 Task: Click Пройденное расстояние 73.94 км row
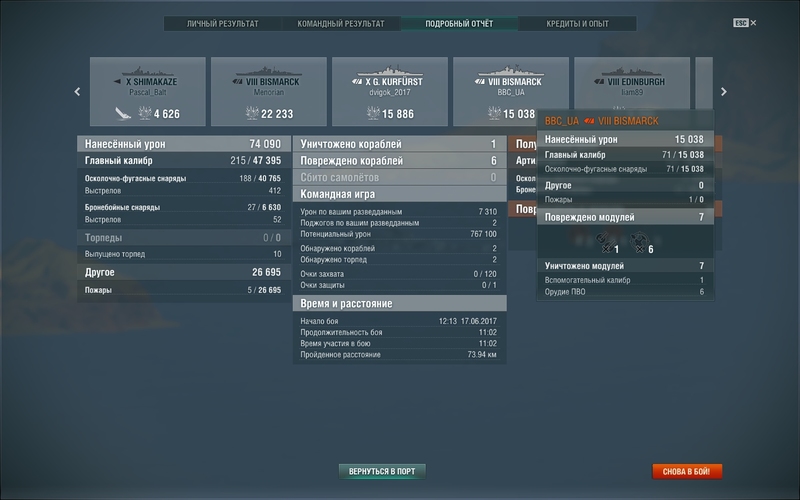pyautogui.click(x=399, y=354)
